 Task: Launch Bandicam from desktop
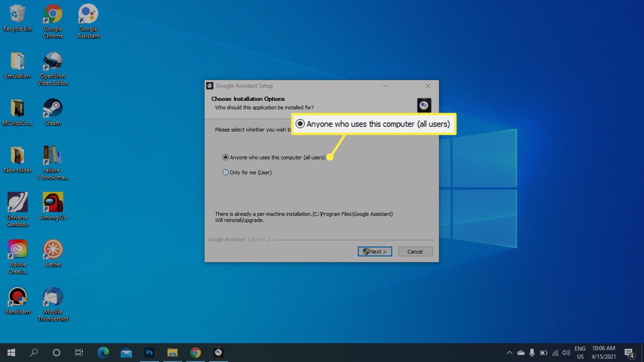click(x=17, y=301)
